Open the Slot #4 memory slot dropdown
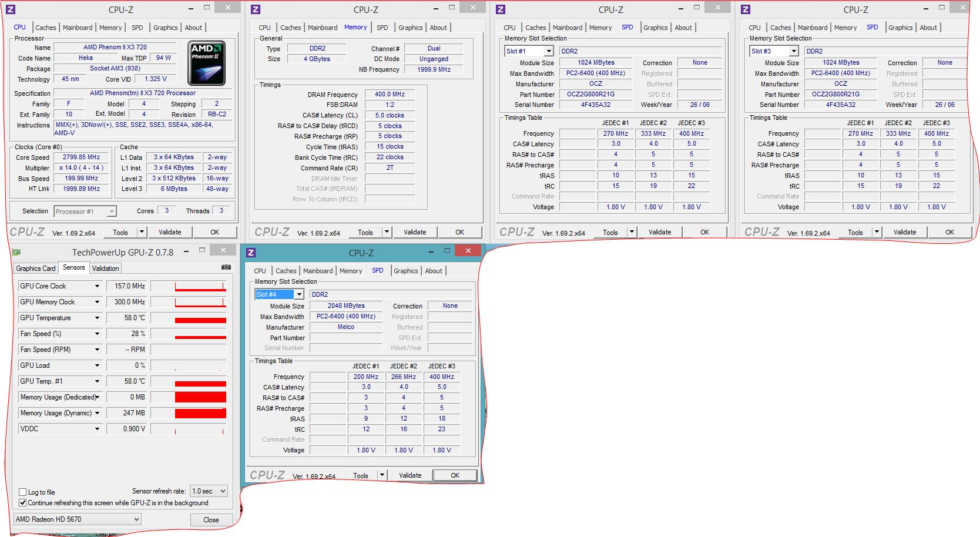This screenshot has height=537, width=980. pyautogui.click(x=299, y=294)
